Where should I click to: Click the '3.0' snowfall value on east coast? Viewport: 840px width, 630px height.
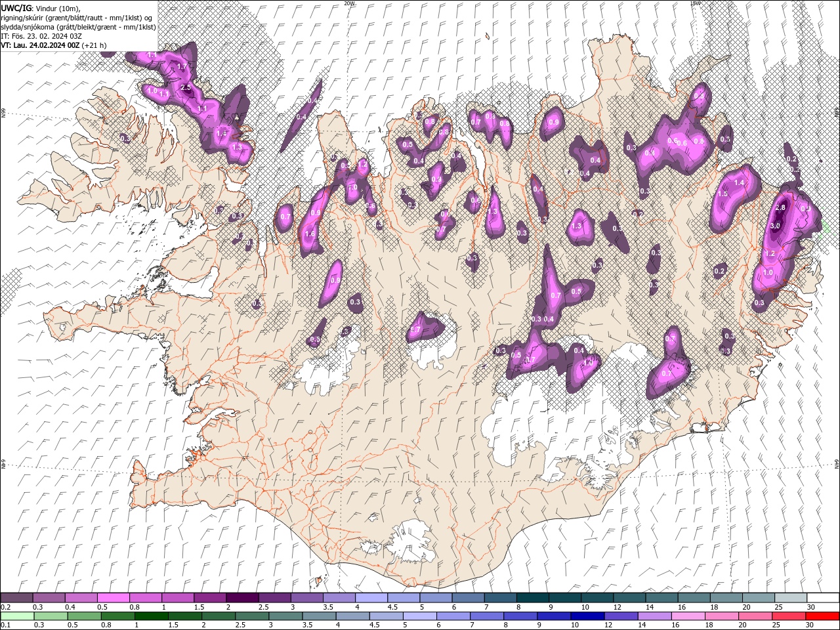(x=775, y=226)
